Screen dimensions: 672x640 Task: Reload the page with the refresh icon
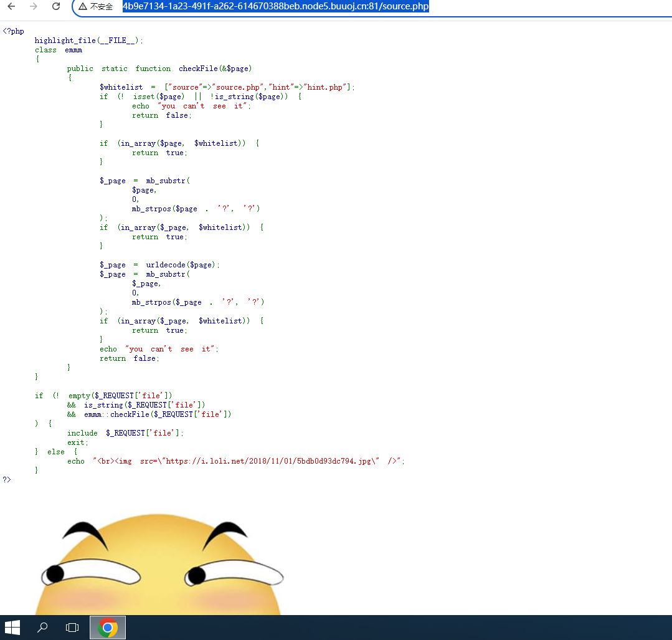pos(55,6)
